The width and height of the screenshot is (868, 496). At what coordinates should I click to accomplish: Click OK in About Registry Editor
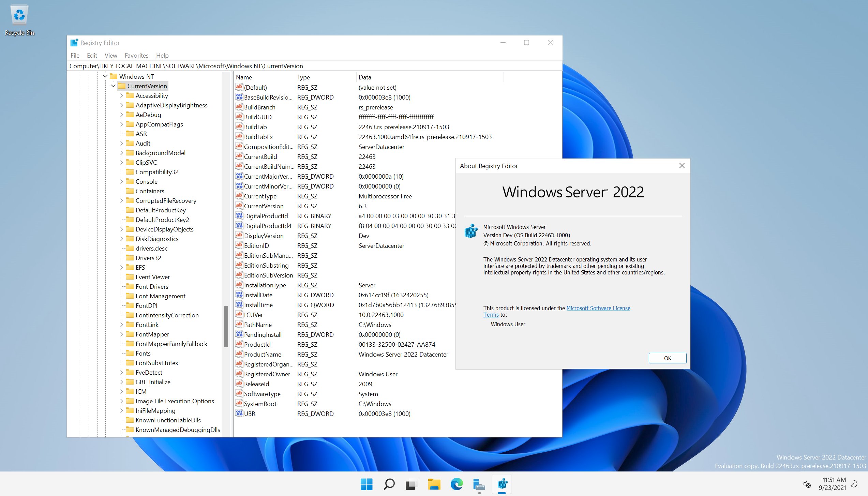(667, 358)
